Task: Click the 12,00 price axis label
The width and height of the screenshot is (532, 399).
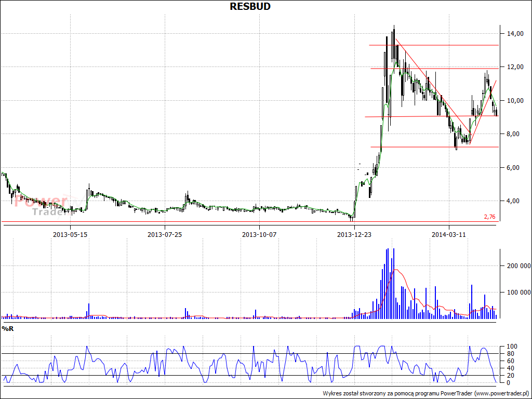Action: click(514, 67)
